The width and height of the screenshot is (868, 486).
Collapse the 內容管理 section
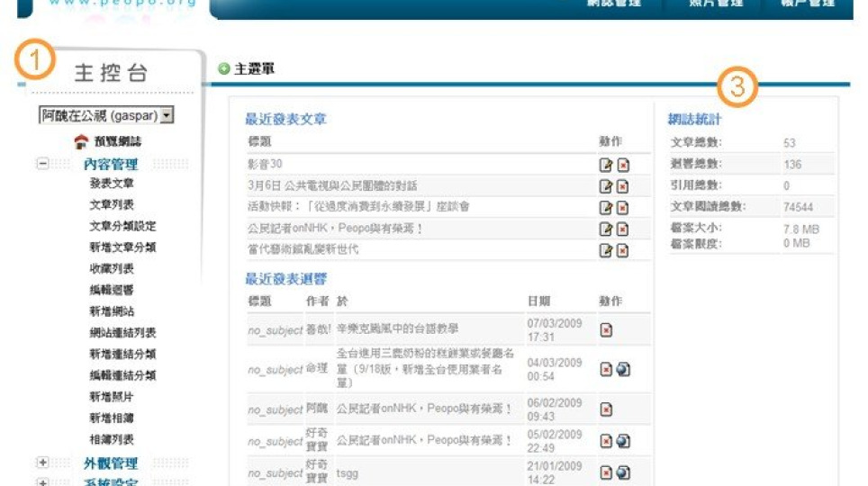click(x=42, y=164)
